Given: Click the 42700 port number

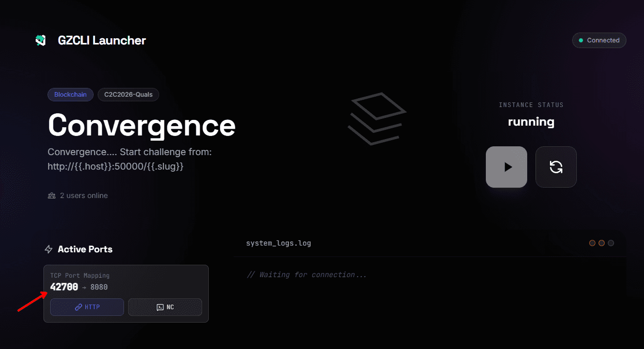Looking at the screenshot, I should point(64,287).
